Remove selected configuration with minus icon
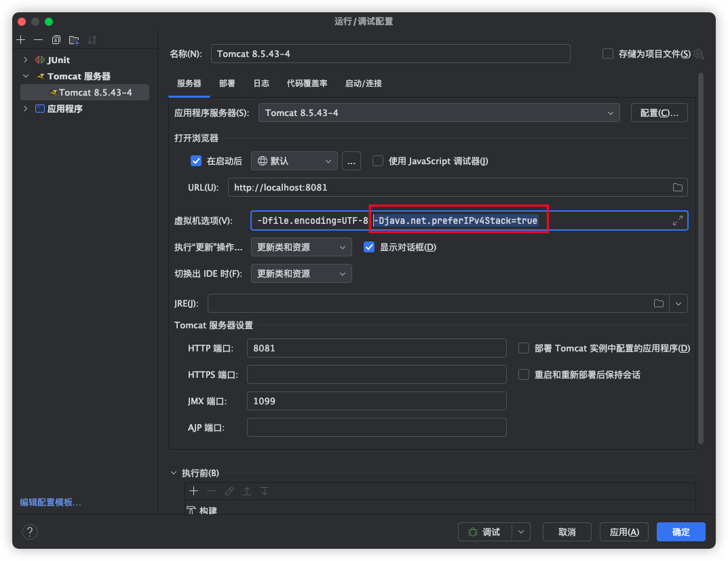Viewport: 728px width, 561px height. click(39, 40)
